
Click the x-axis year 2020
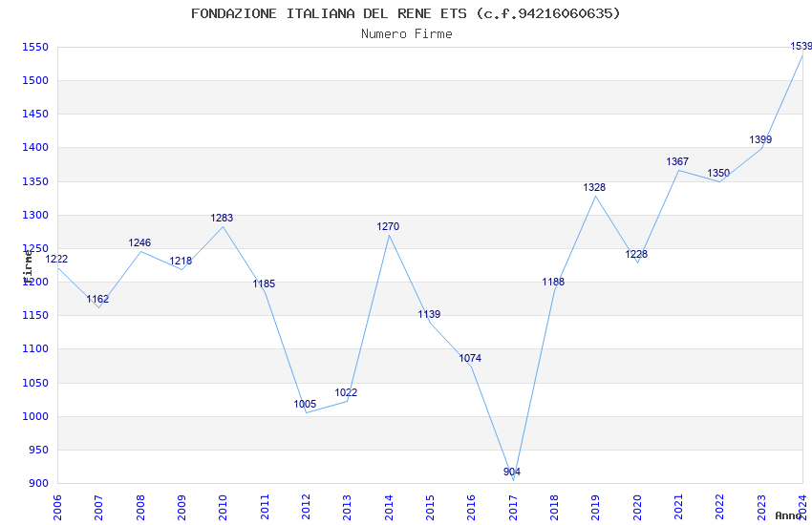coord(637,508)
